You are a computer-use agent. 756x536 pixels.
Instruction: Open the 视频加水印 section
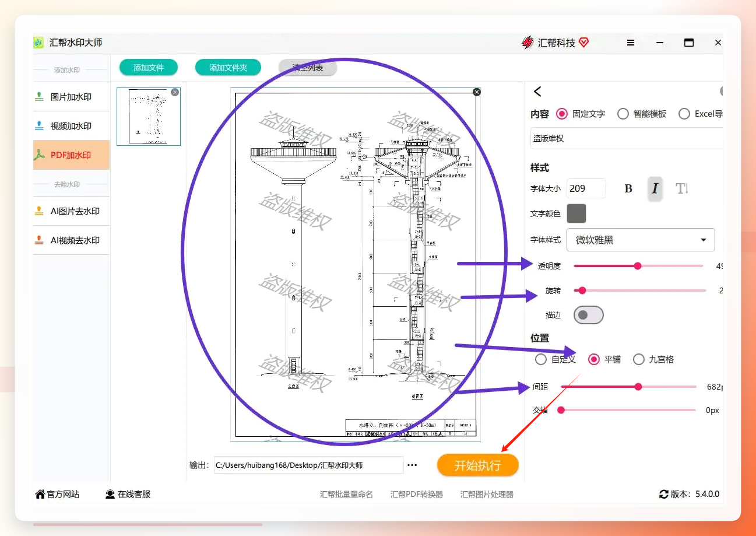pos(72,126)
